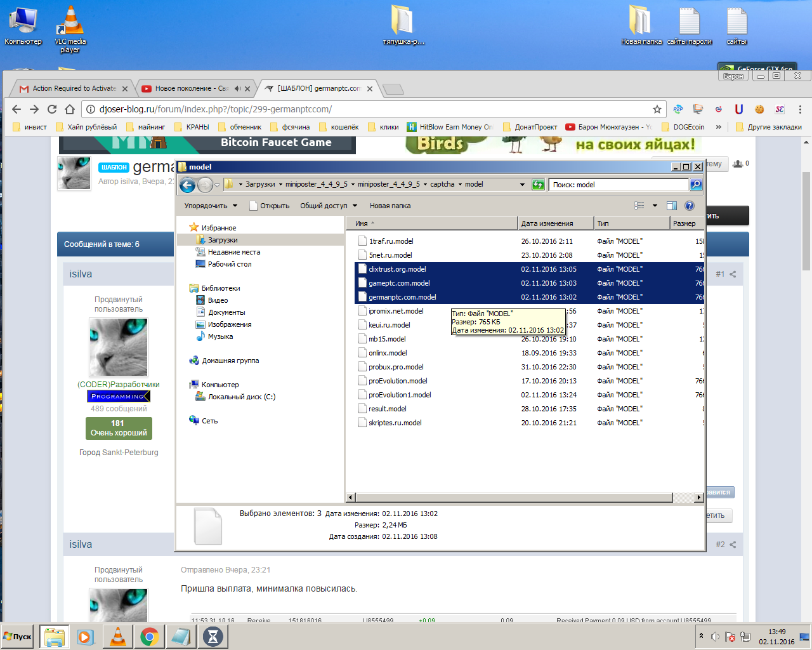
Task: Open the КРАНЫ bookmark folder
Action: pyautogui.click(x=192, y=127)
